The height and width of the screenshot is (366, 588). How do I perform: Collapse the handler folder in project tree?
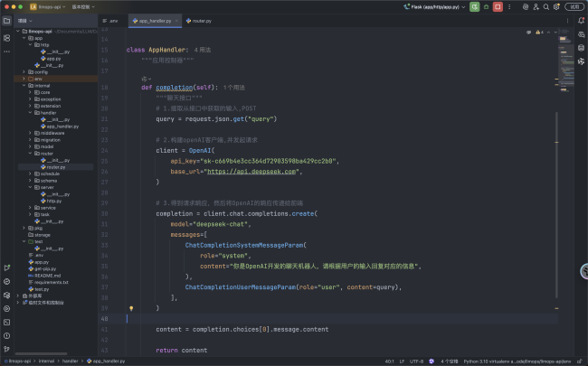pyautogui.click(x=29, y=110)
